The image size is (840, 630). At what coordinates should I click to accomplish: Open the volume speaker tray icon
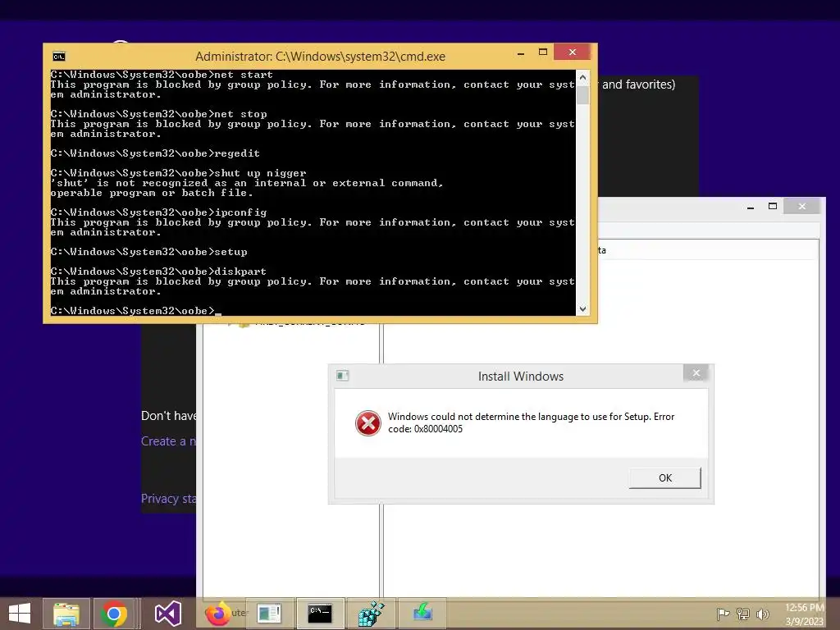[763, 614]
